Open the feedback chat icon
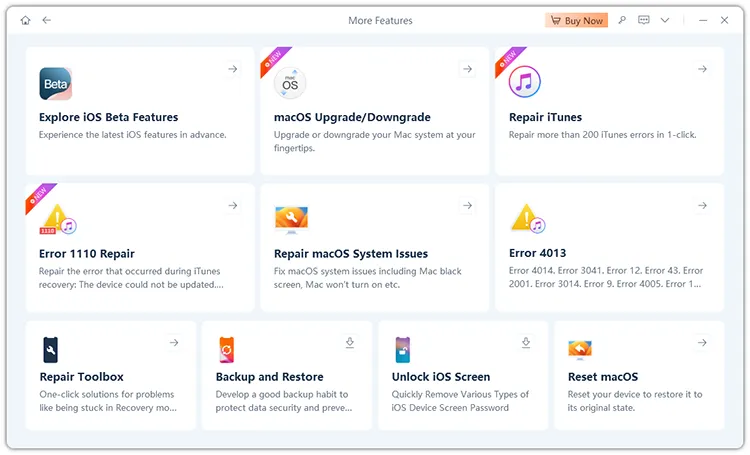 (x=644, y=20)
